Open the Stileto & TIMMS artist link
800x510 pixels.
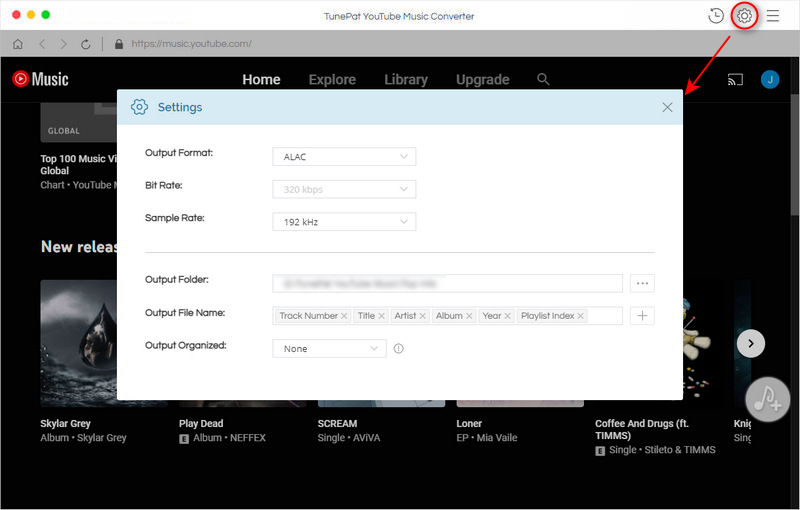tap(680, 450)
